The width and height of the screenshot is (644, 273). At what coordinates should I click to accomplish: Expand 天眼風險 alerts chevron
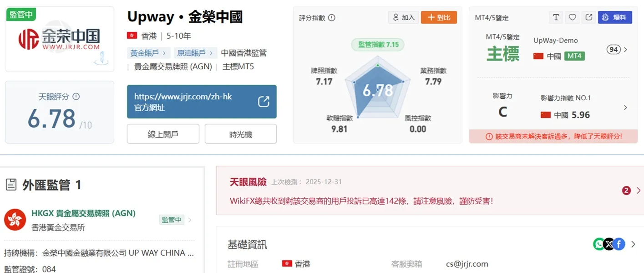[x=638, y=191]
